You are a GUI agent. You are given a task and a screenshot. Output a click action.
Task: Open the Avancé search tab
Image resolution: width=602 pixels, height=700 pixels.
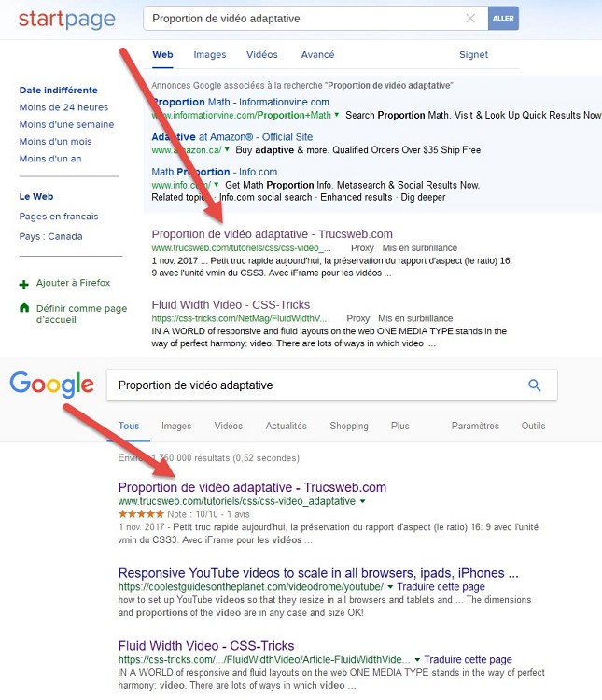(x=317, y=54)
